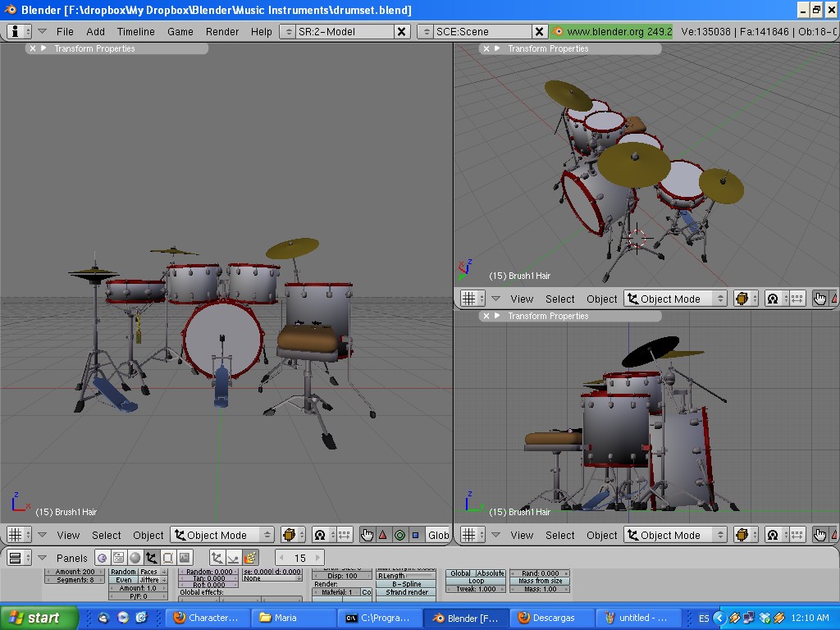Open the Object Mode dropdown
The height and width of the screenshot is (630, 840).
pyautogui.click(x=221, y=534)
